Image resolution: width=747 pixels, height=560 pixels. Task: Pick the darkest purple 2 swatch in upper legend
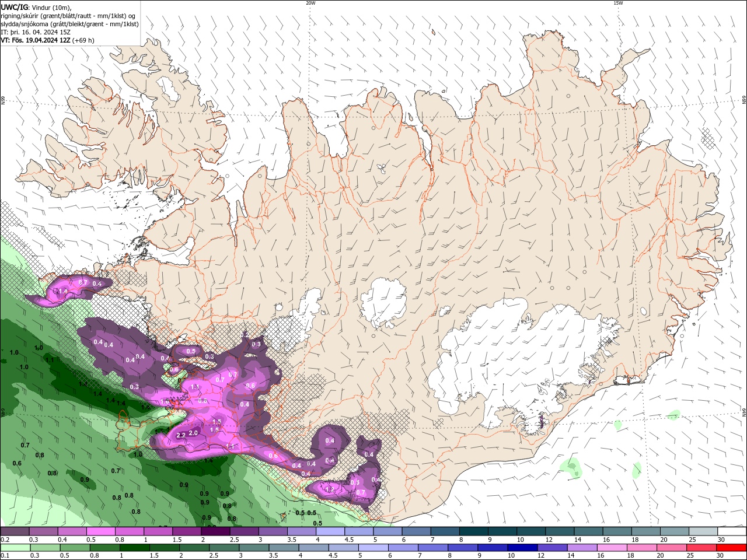(x=215, y=531)
